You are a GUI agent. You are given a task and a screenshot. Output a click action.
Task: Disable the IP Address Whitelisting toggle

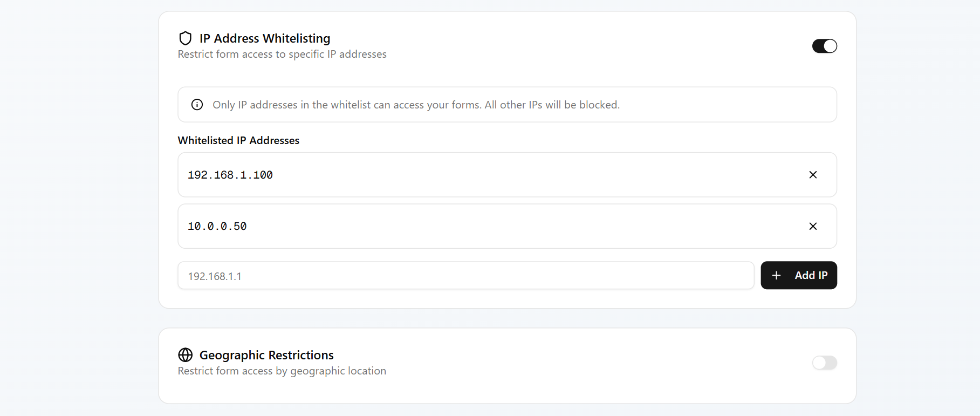pos(824,46)
